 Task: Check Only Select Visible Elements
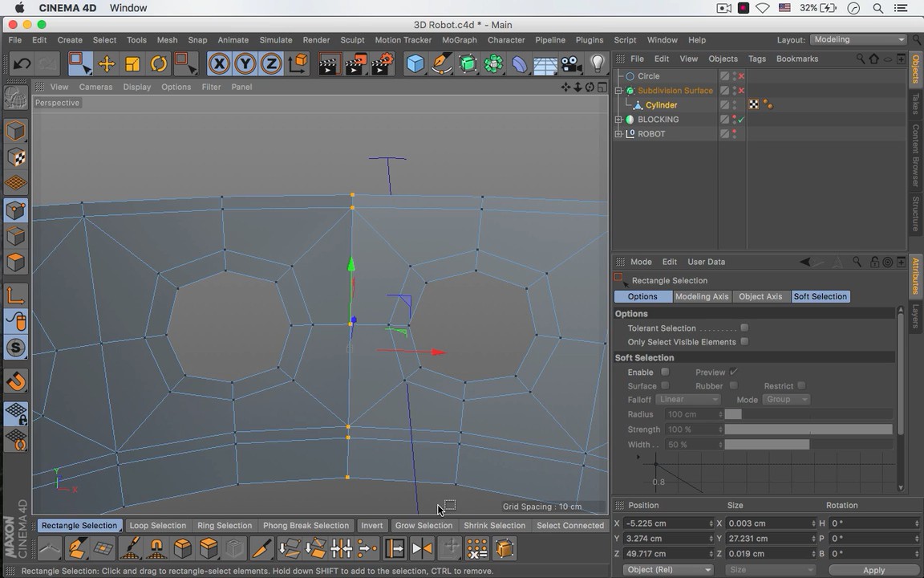[x=744, y=342]
